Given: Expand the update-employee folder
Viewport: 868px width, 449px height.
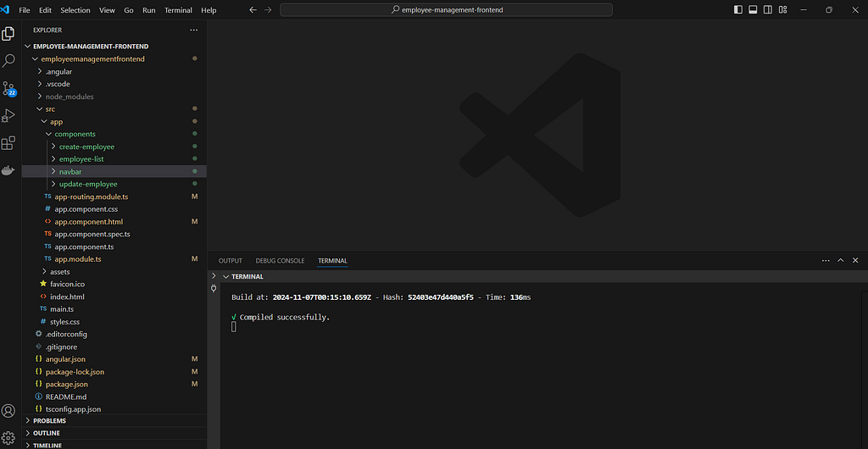Looking at the screenshot, I should 114,184.
